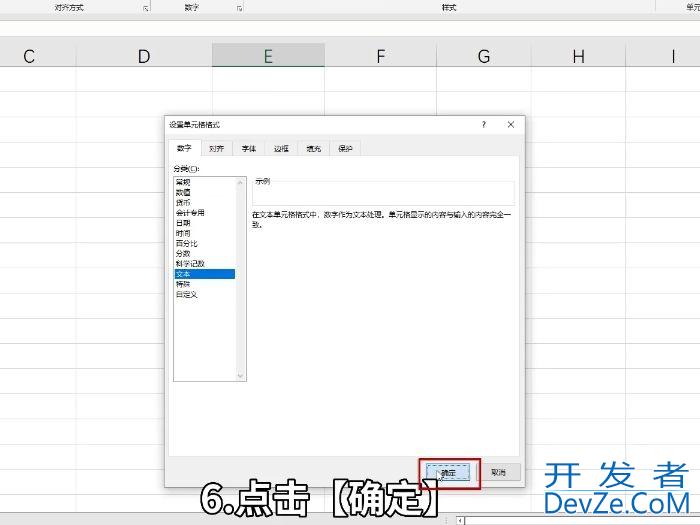Select 自定义 in the category list
700x525 pixels.
(x=204, y=294)
